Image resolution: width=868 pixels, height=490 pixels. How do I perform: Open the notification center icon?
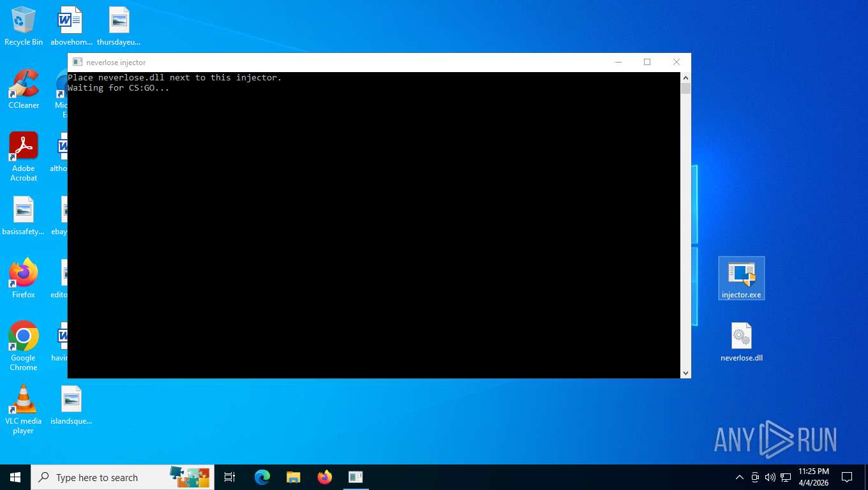pos(847,477)
